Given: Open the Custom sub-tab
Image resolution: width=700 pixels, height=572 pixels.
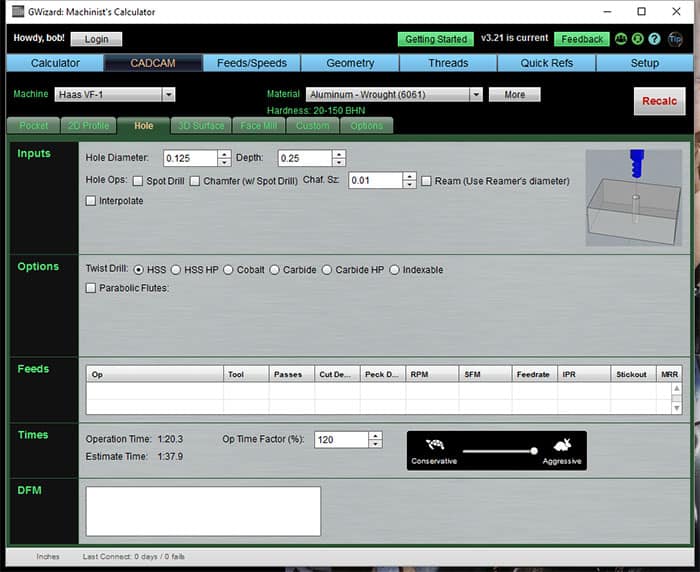Looking at the screenshot, I should click(312, 125).
